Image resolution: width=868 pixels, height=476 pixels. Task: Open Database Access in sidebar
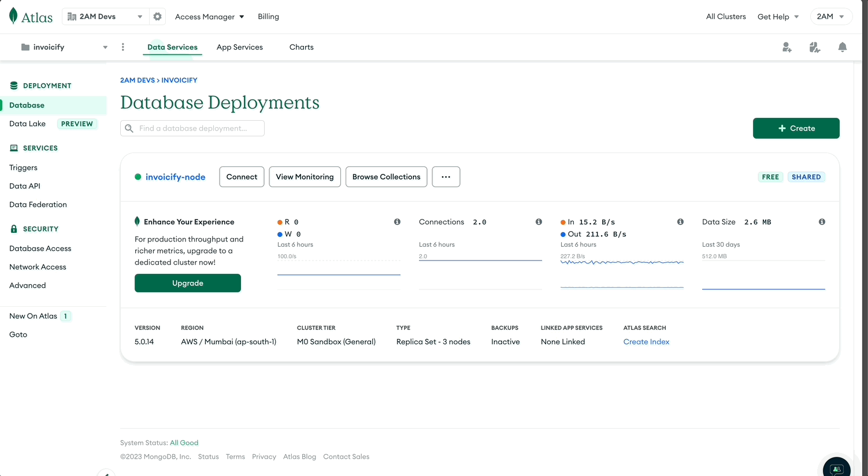click(40, 248)
